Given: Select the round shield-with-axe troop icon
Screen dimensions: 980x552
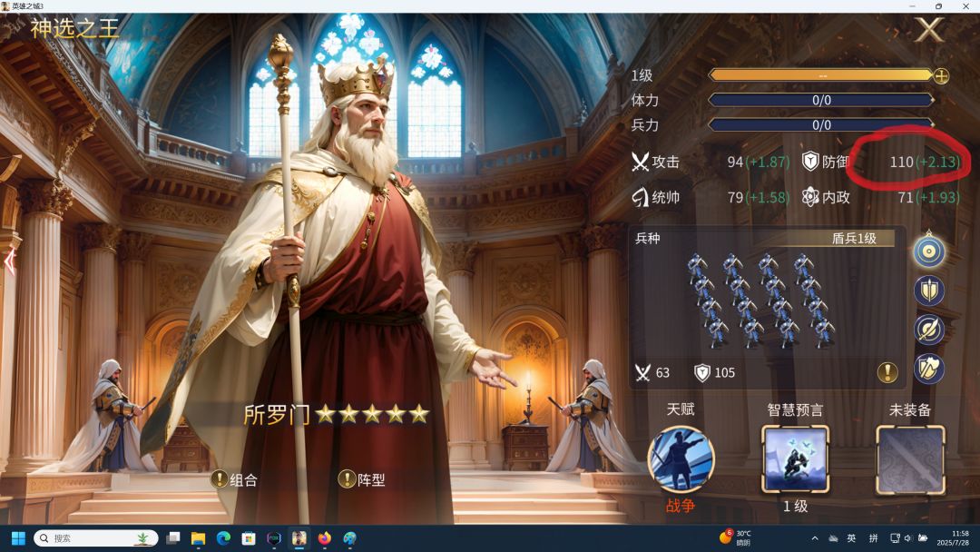Looking at the screenshot, I should [929, 369].
